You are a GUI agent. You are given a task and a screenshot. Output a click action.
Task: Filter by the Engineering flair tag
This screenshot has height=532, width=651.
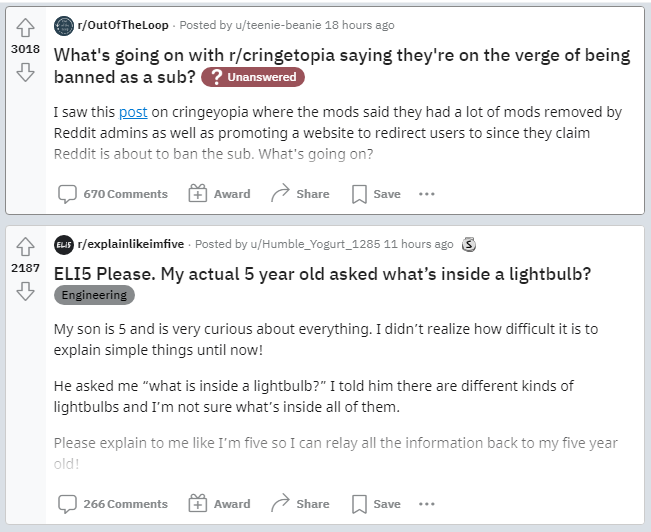coord(94,295)
